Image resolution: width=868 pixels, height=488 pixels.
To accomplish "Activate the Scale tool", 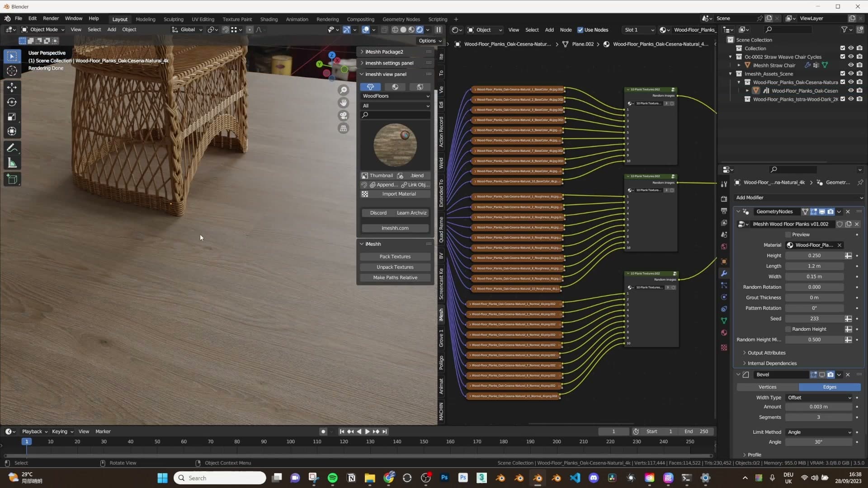I will click(12, 117).
